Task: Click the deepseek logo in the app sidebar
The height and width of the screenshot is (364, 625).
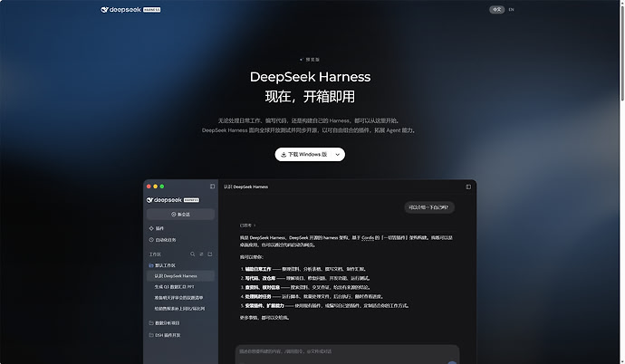Action: 173,200
